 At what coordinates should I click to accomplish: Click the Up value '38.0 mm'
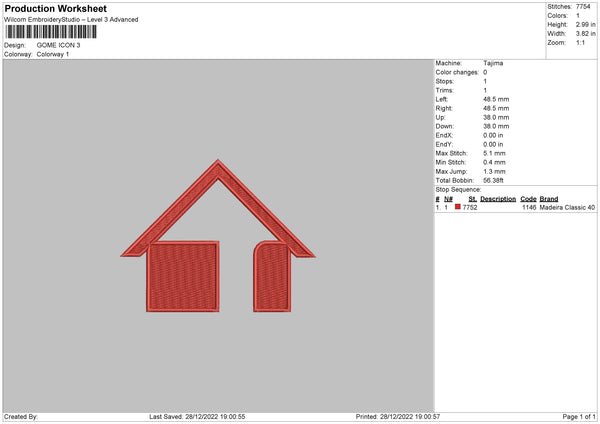pos(496,117)
